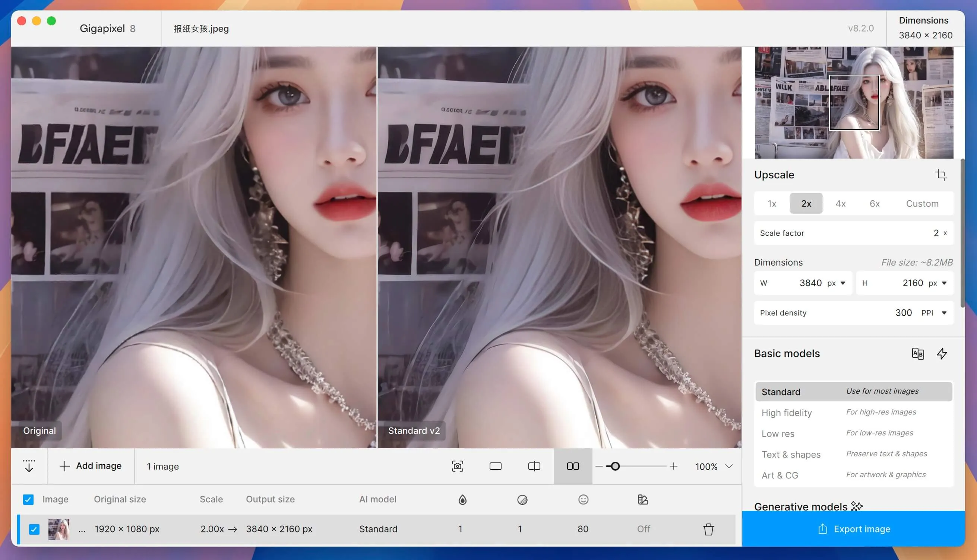Image resolution: width=977 pixels, height=560 pixels.
Task: Click the height 2160 input field
Action: (905, 283)
